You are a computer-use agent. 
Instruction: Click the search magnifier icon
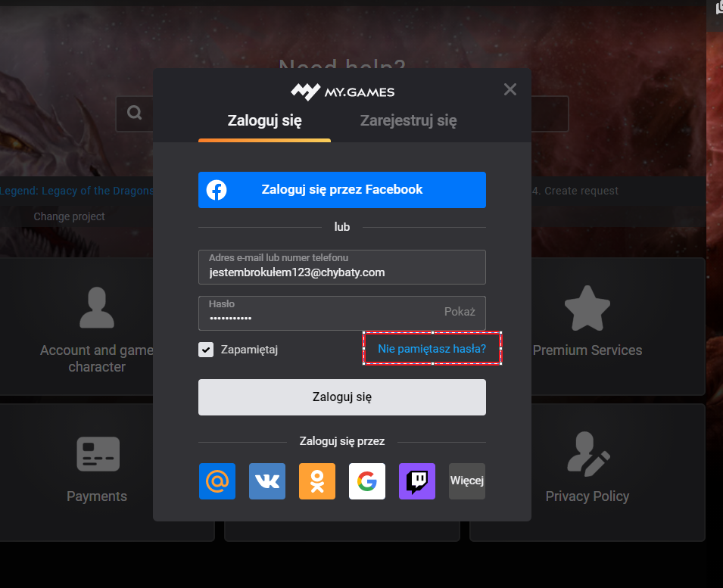coord(135,113)
